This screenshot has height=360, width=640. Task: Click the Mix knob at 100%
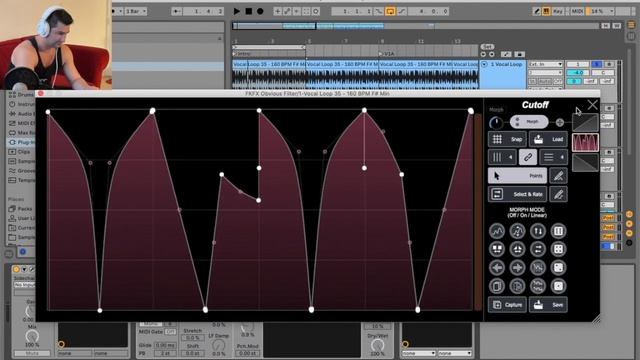point(32,337)
